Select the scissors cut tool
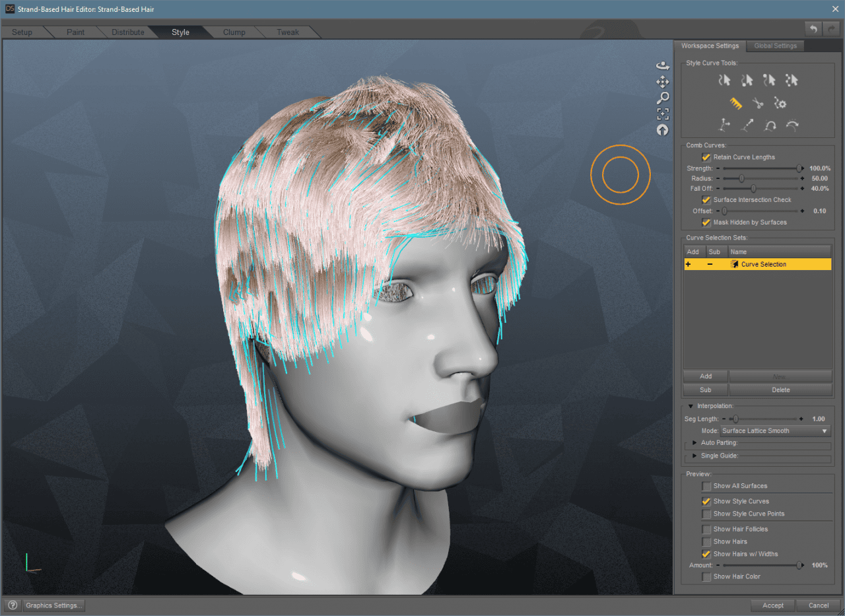The height and width of the screenshot is (616, 845). 758,103
